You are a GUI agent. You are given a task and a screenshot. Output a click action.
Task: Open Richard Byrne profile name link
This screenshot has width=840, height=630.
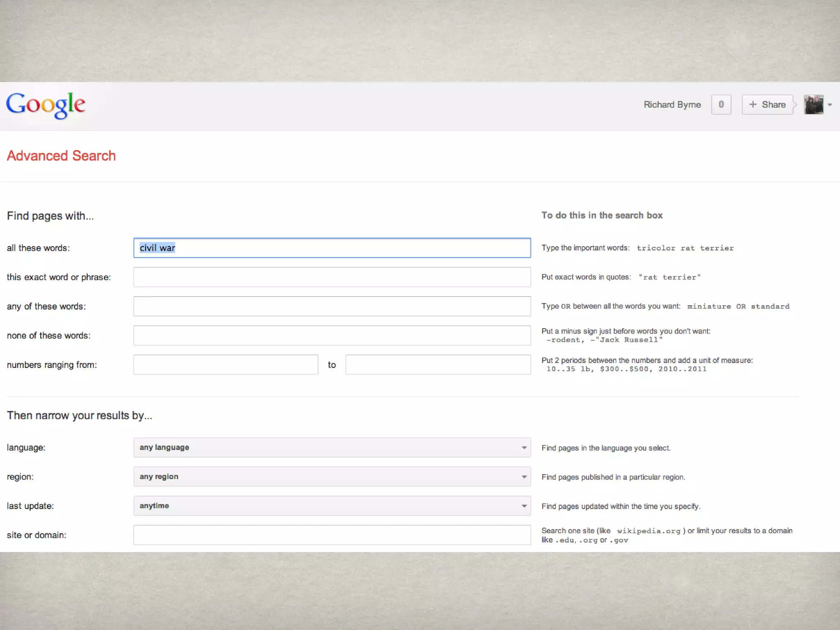(x=672, y=105)
